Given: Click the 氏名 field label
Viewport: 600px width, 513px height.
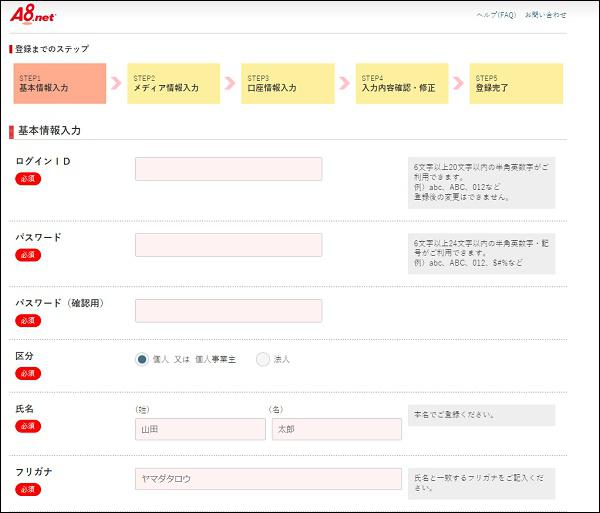Looking at the screenshot, I should click(24, 409).
